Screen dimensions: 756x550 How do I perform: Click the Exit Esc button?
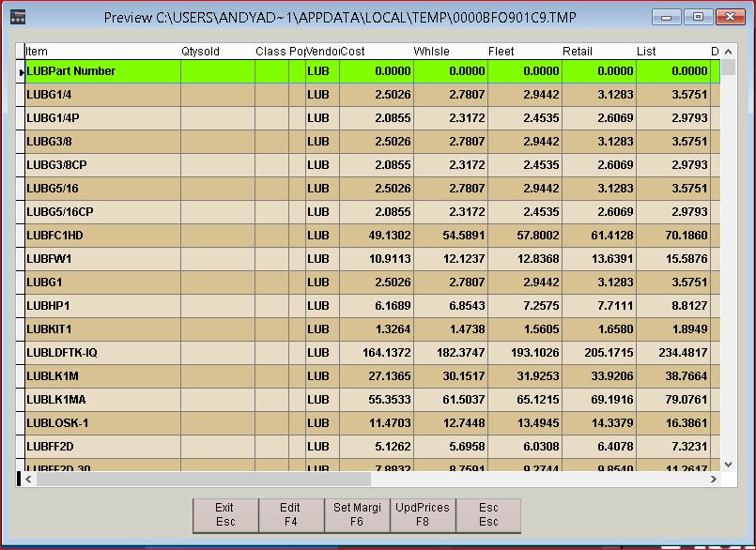[225, 515]
